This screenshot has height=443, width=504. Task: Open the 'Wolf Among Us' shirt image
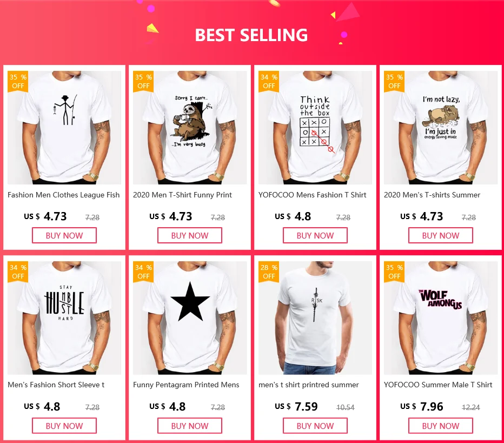pyautogui.click(x=441, y=318)
